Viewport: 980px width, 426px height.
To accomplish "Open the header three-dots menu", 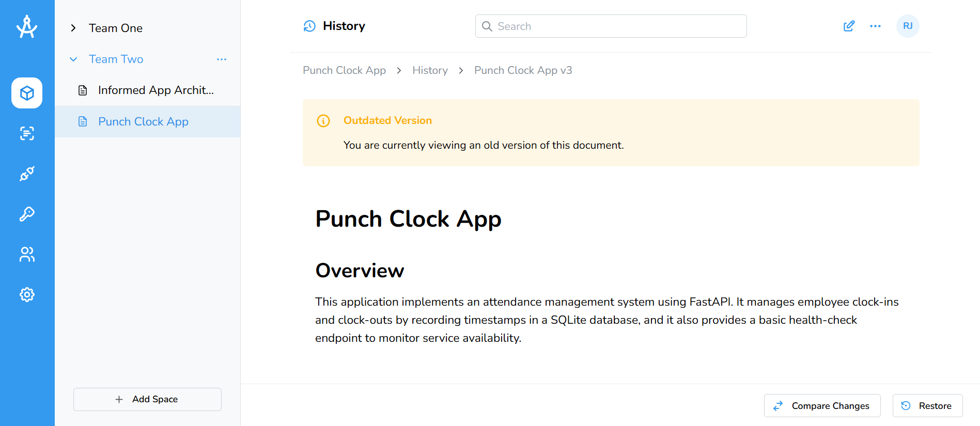I will 875,26.
